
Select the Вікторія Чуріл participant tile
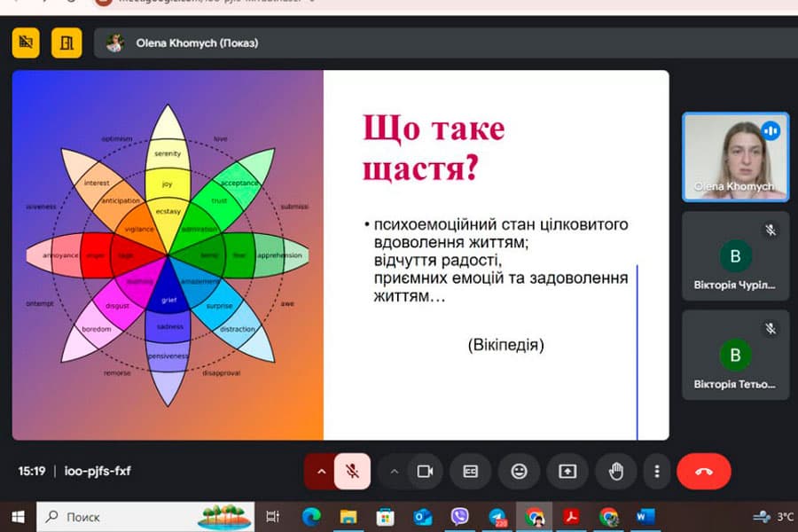[x=733, y=256]
